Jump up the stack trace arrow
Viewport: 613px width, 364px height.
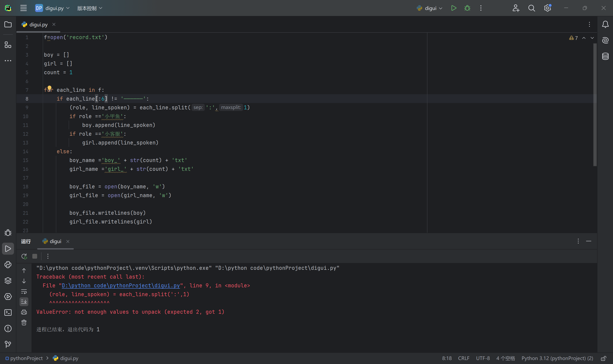[x=24, y=271]
